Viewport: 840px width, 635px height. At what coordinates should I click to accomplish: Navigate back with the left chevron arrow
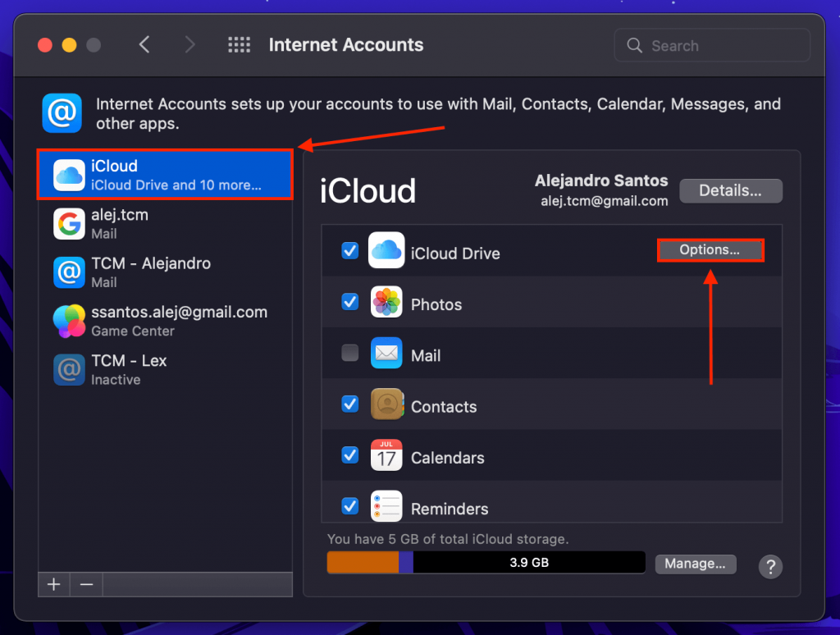144,45
